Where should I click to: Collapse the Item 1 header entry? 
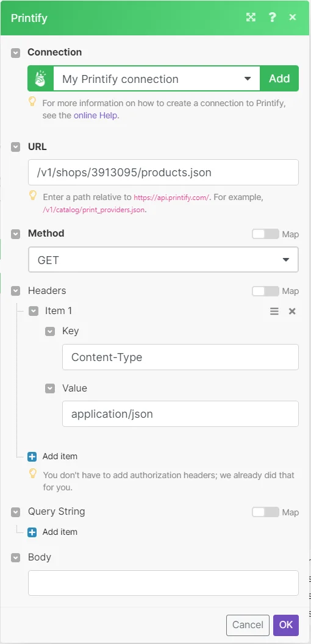[34, 311]
